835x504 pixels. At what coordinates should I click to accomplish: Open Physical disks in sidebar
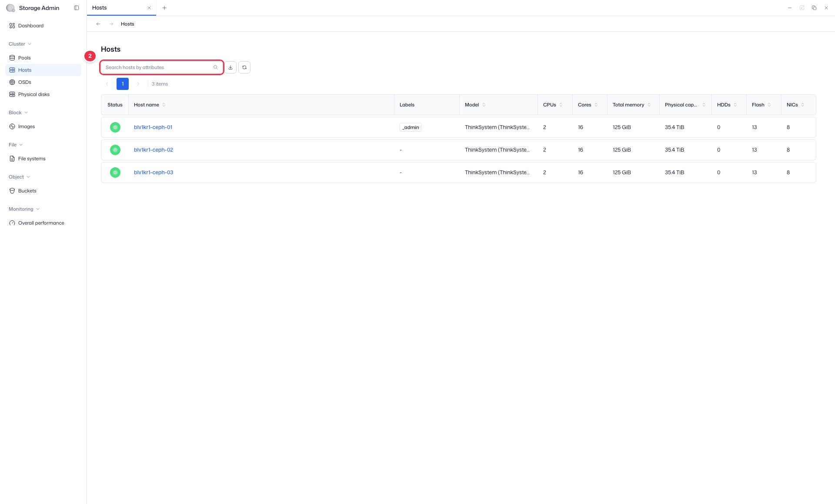pyautogui.click(x=43, y=94)
